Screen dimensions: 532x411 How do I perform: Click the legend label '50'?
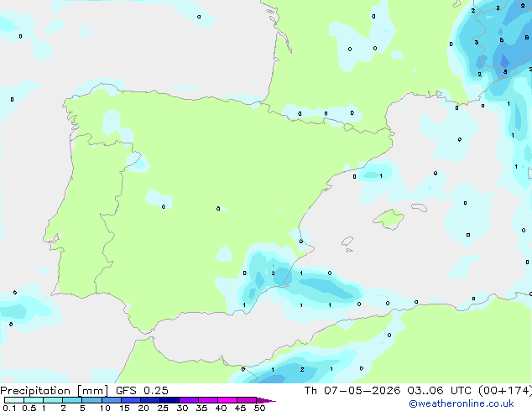pyautogui.click(x=260, y=408)
